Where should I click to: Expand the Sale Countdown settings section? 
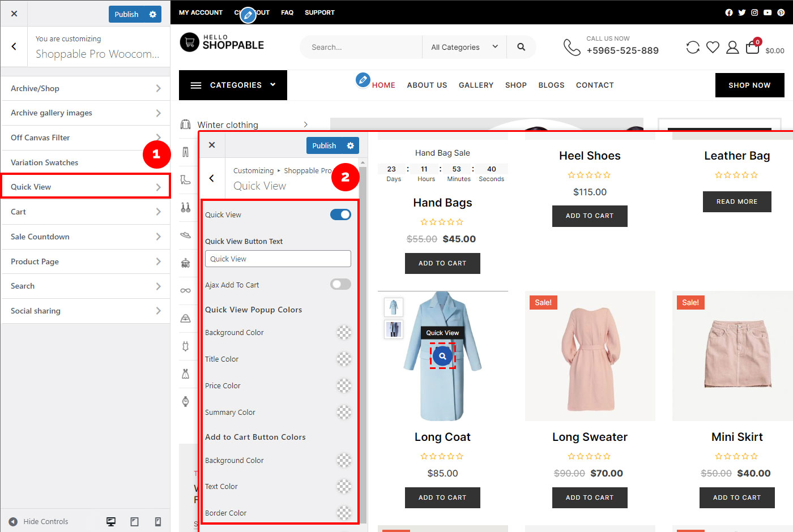pyautogui.click(x=85, y=237)
